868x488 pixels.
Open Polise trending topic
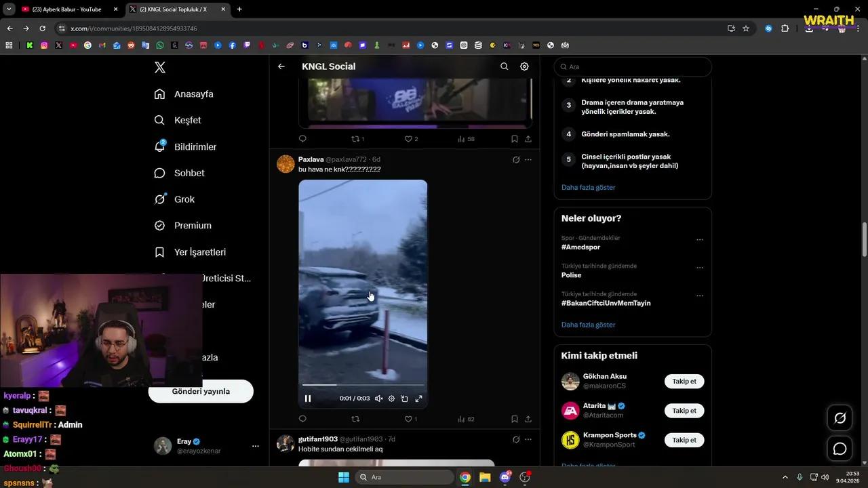(x=571, y=275)
